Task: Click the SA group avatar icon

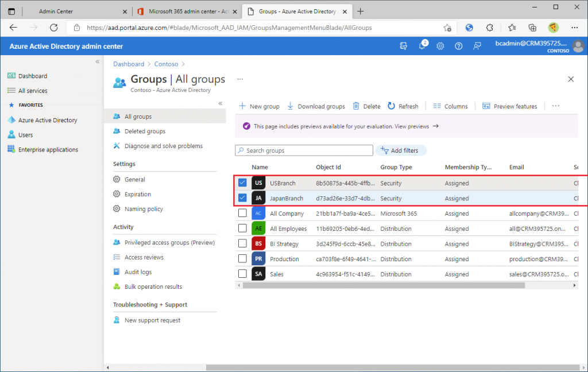Action: click(258, 274)
